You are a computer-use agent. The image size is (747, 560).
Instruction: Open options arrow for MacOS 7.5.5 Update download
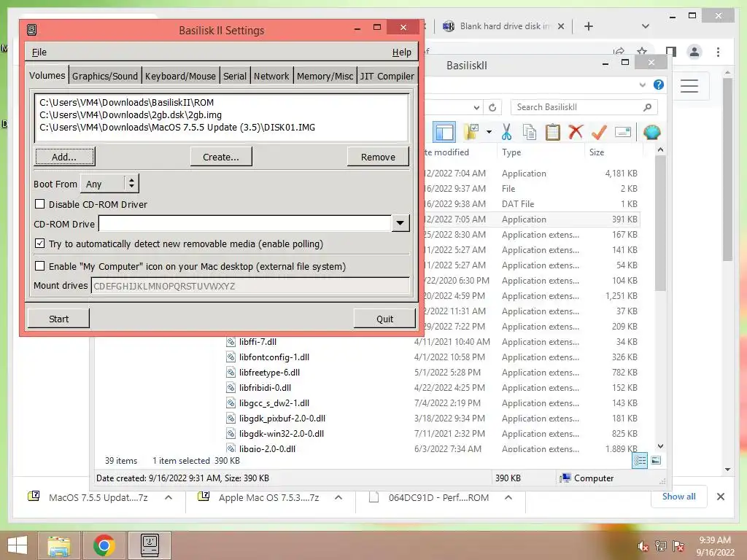tap(169, 497)
